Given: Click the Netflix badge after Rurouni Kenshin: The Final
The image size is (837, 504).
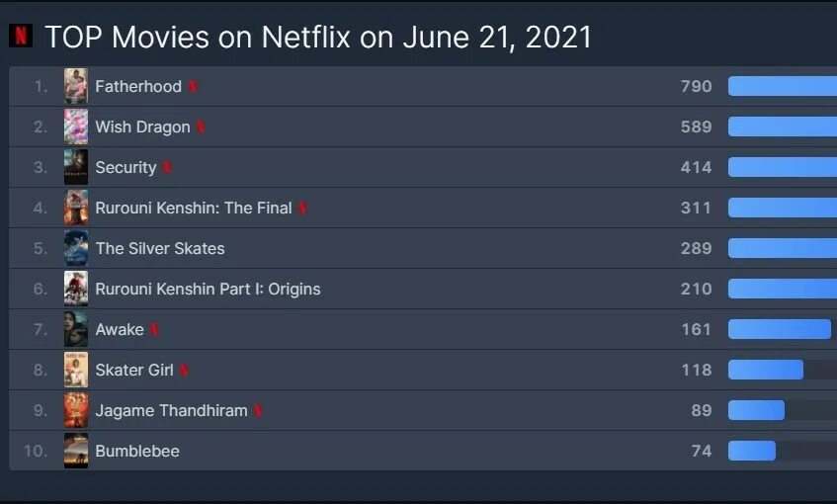Looking at the screenshot, I should click(302, 208).
